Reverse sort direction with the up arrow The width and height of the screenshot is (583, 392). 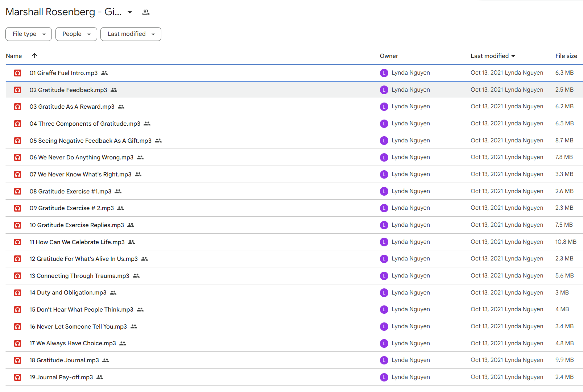coord(34,56)
